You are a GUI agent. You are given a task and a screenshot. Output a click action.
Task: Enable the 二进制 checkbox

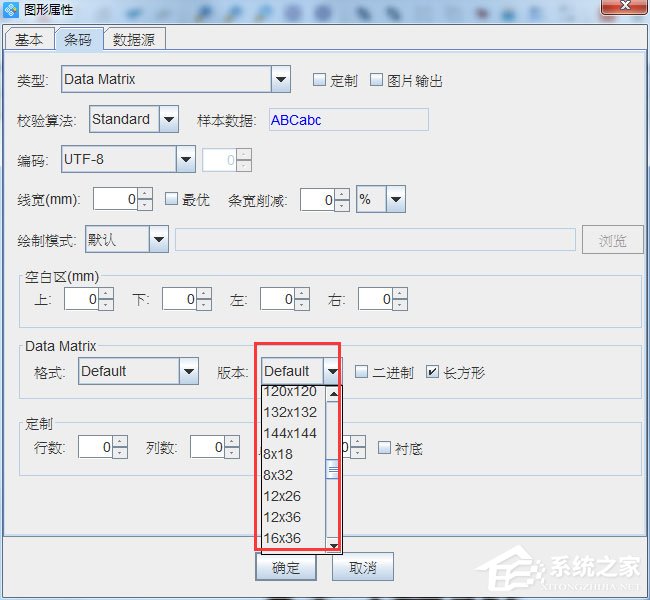click(x=361, y=372)
